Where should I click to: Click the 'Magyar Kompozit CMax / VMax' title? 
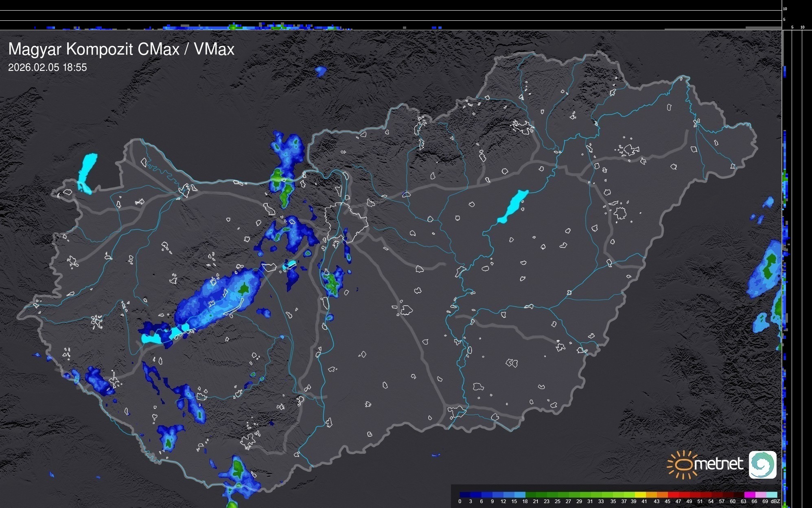121,49
